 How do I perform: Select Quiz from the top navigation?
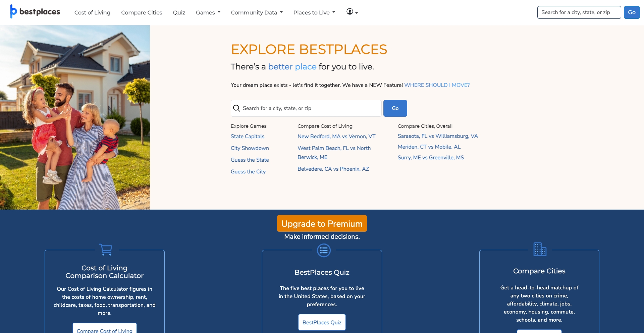pos(179,12)
